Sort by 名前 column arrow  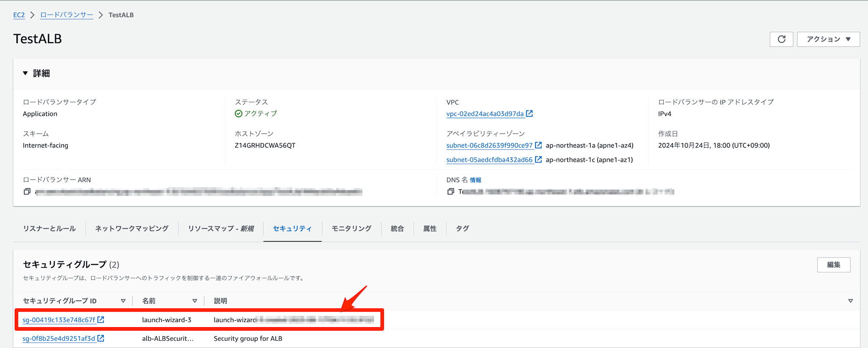(x=195, y=301)
